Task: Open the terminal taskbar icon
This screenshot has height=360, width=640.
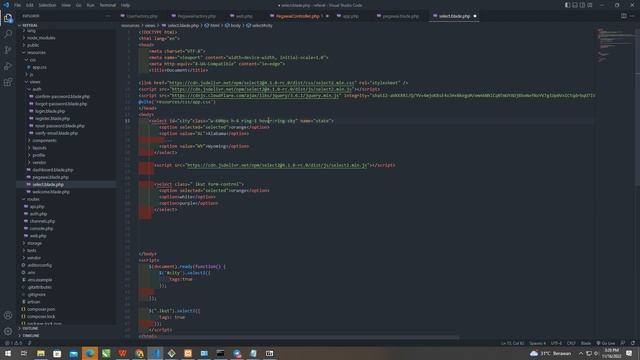Action: coord(220,353)
